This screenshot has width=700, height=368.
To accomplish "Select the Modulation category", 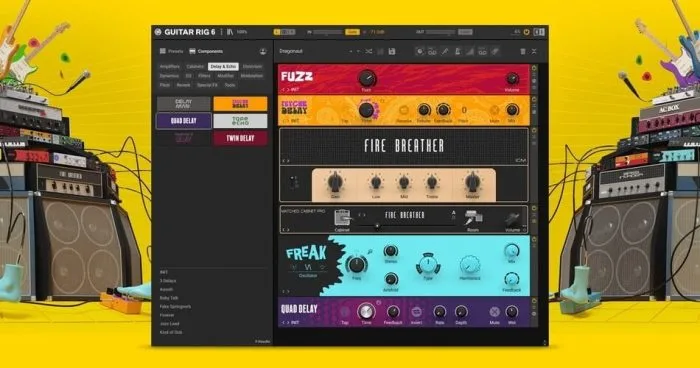I will click(252, 76).
